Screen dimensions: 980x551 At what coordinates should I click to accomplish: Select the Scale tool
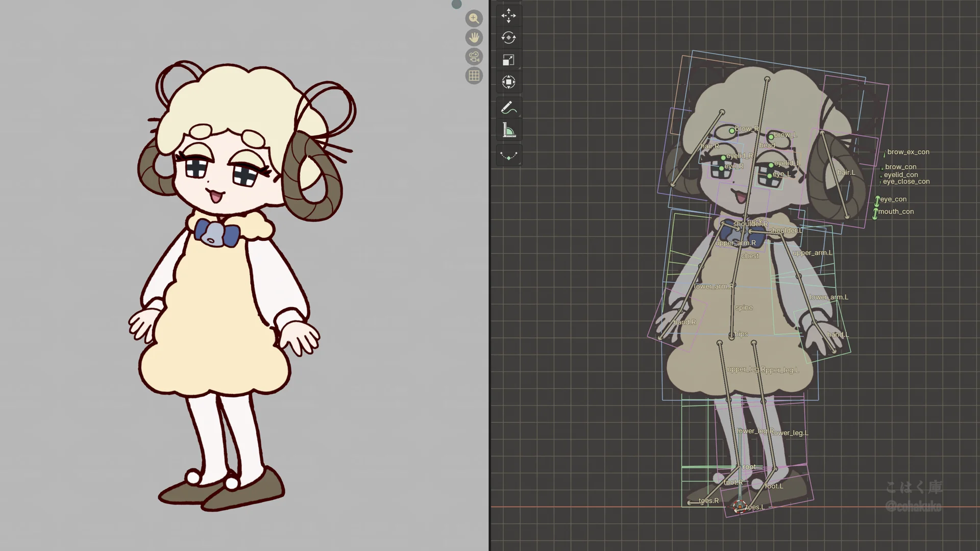(x=508, y=60)
